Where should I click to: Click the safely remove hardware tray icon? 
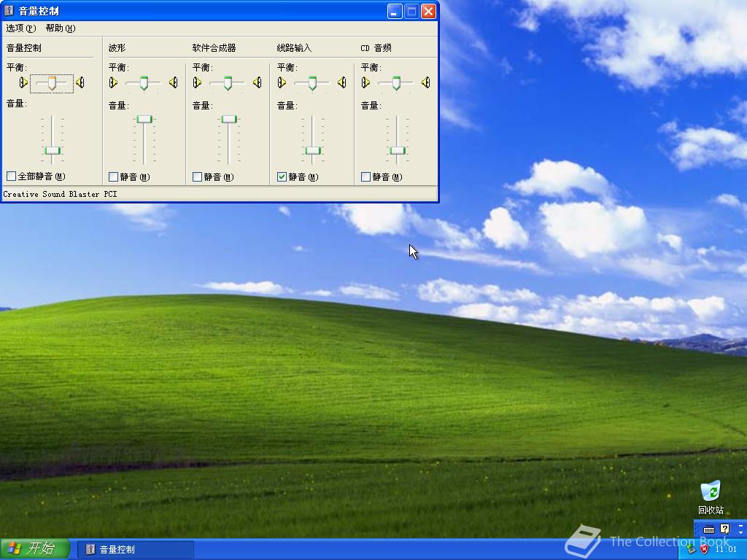(692, 549)
